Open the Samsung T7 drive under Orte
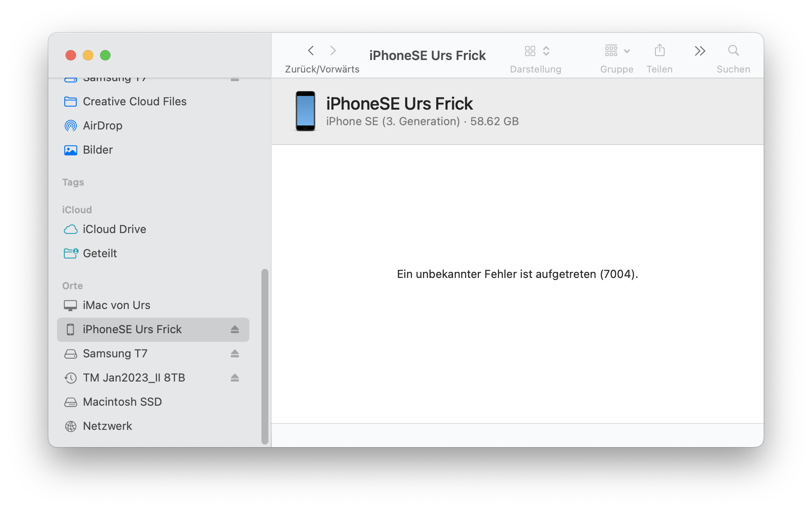Viewport: 812px width, 511px height. point(153,353)
